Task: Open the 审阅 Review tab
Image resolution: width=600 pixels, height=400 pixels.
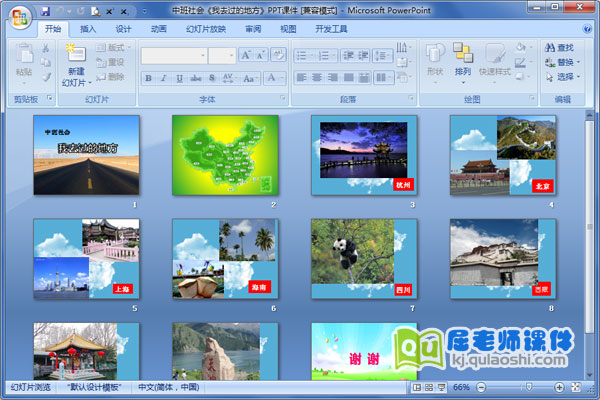Action: pos(253,29)
